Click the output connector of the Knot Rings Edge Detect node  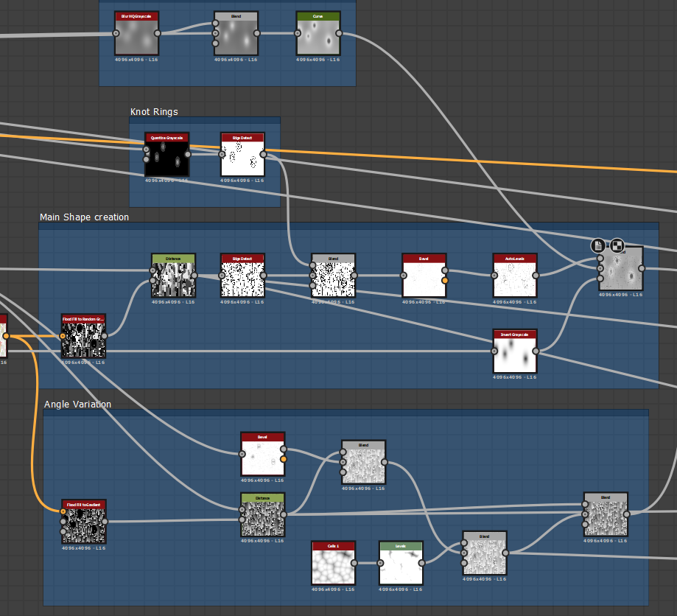(263, 154)
